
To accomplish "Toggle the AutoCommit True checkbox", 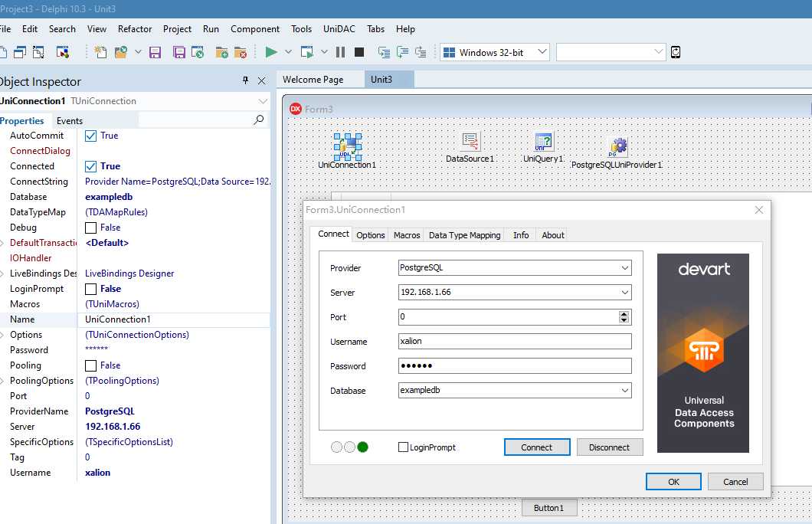I will point(90,136).
